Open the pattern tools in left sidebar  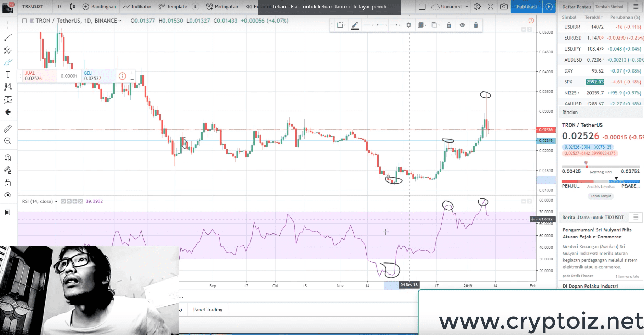tap(8, 87)
